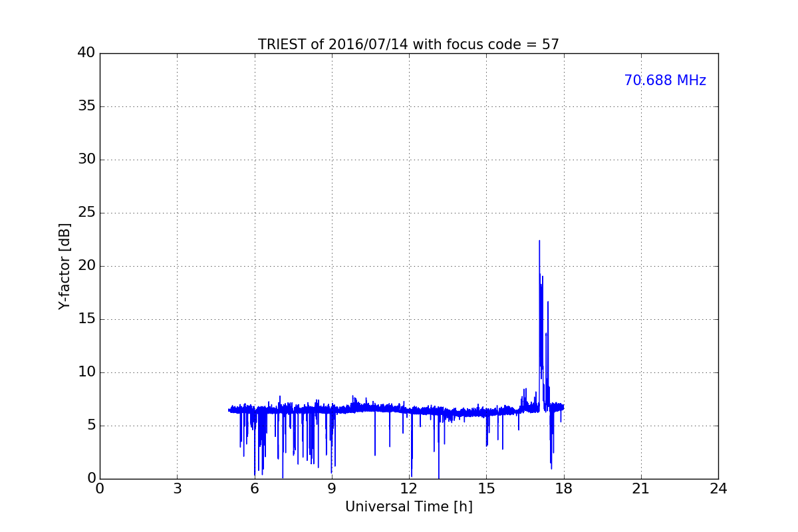
Task: Click the x-axis tick label '3'
Action: pyautogui.click(x=177, y=489)
